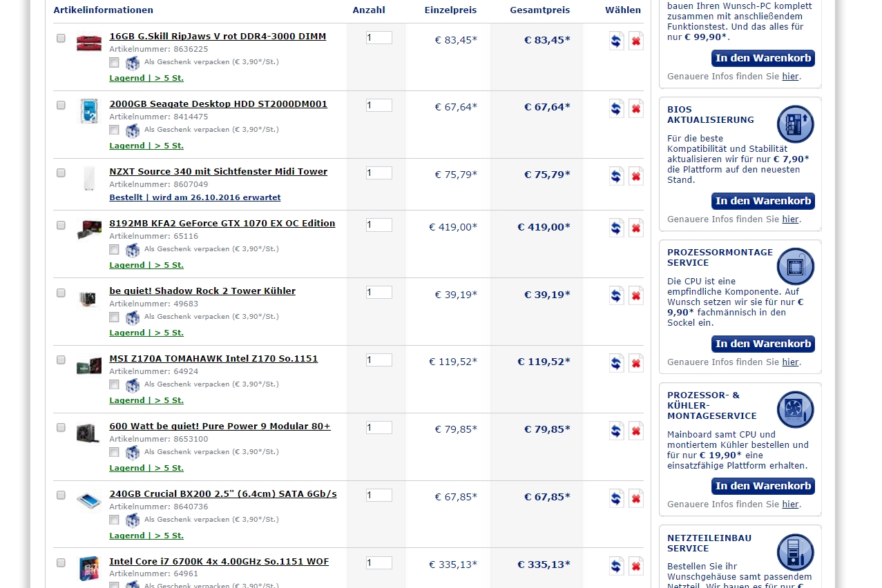This screenshot has width=882, height=588.
Task: Select the NZXT Source 340 row checkbox
Action: [x=61, y=173]
